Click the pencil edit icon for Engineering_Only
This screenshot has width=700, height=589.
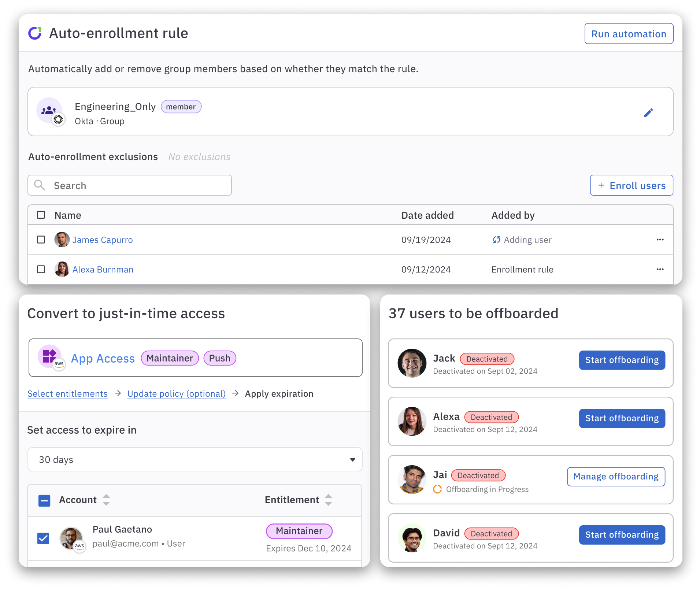pyautogui.click(x=648, y=112)
